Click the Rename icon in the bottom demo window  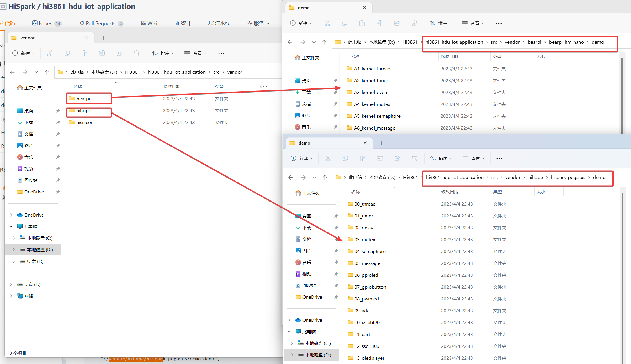(380, 158)
